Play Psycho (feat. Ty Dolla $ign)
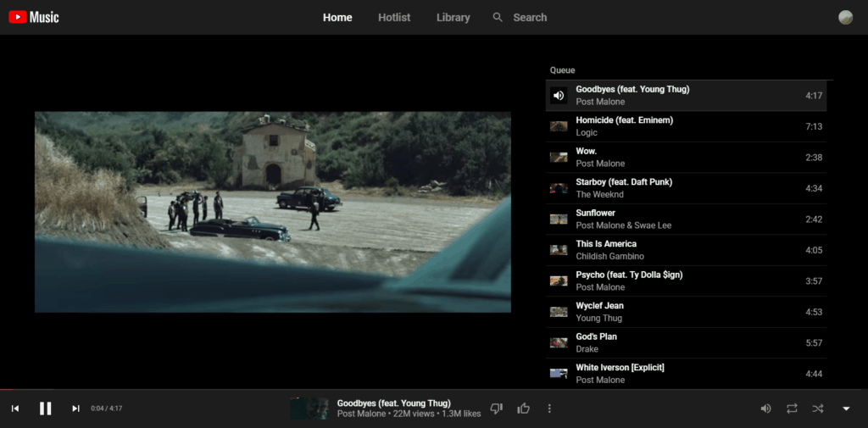 click(x=686, y=281)
